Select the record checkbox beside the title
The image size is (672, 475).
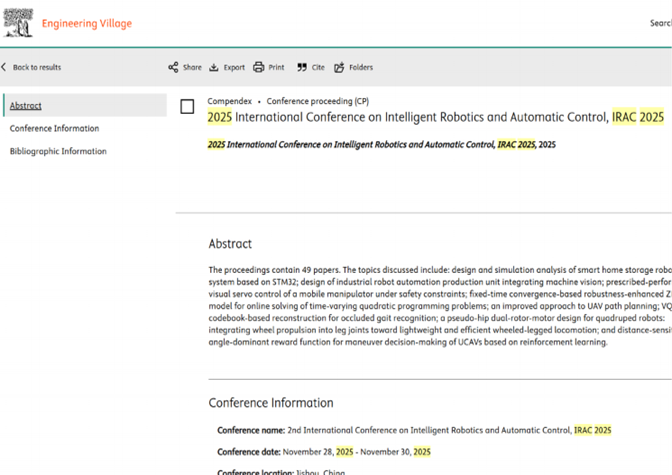click(187, 106)
